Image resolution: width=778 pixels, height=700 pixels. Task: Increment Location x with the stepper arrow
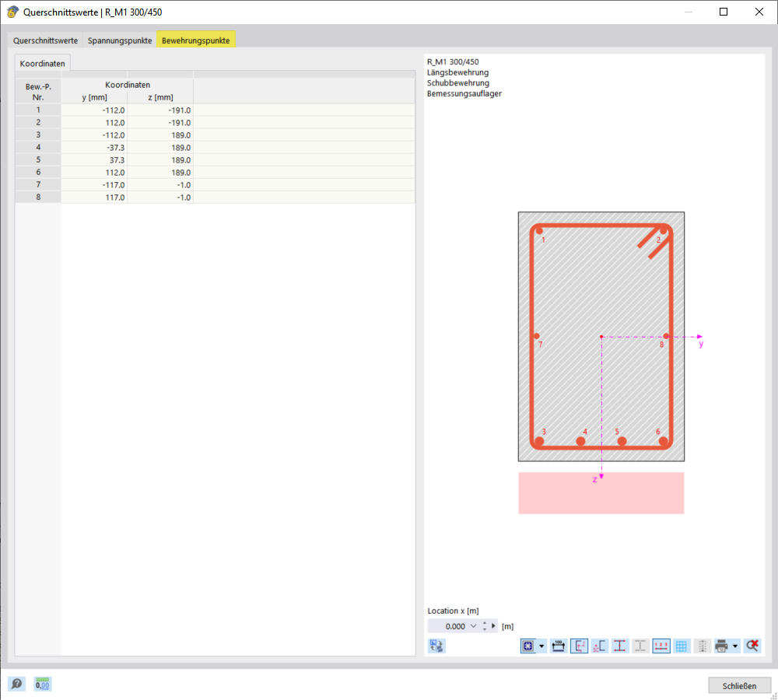click(x=485, y=623)
